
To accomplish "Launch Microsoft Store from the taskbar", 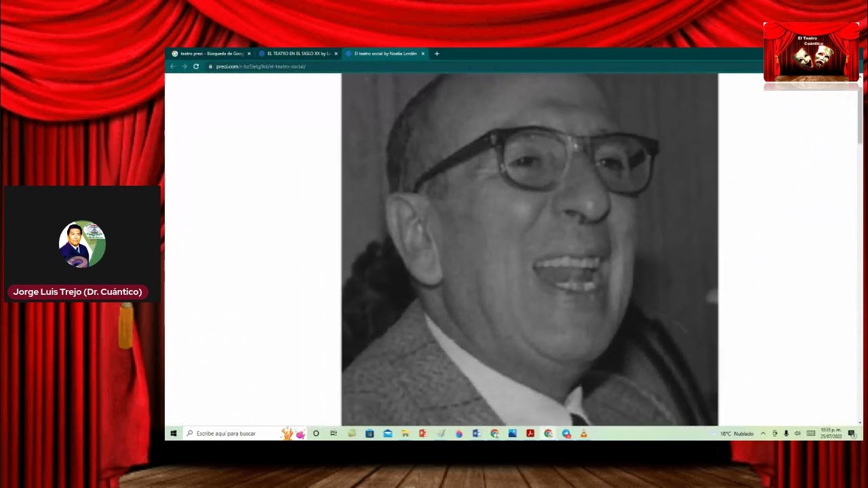I will tap(370, 434).
